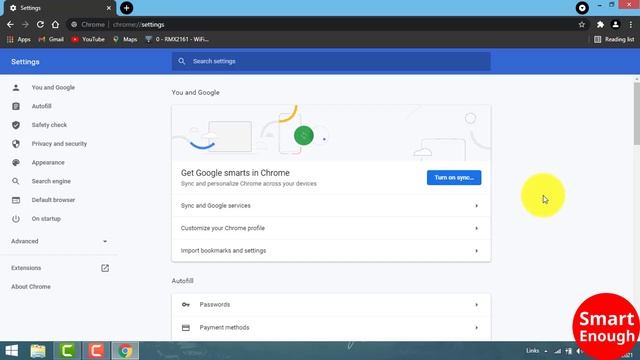640x360 pixels.
Task: Select Default browser in the sidebar
Action: [x=53, y=200]
